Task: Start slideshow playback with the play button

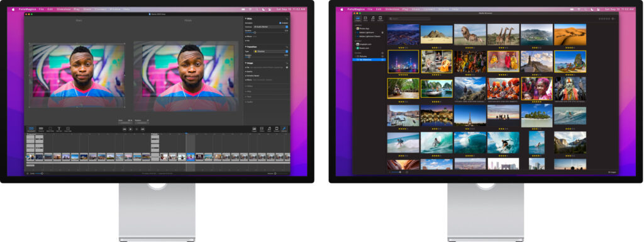Action: tap(131, 129)
